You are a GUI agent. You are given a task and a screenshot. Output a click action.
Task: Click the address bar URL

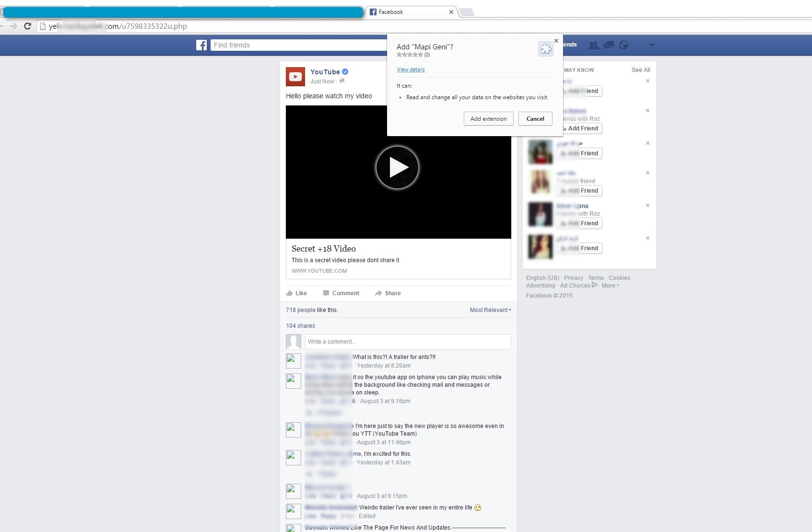pyautogui.click(x=118, y=26)
